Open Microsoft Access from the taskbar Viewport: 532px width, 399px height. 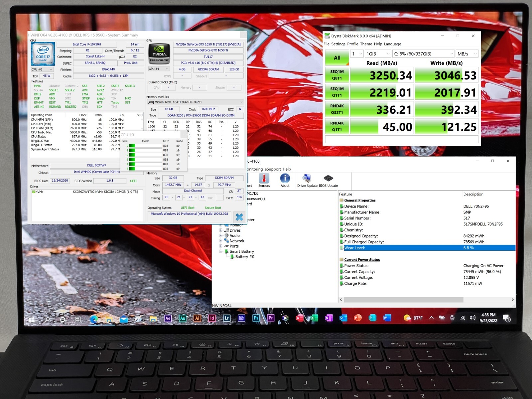[299, 318]
